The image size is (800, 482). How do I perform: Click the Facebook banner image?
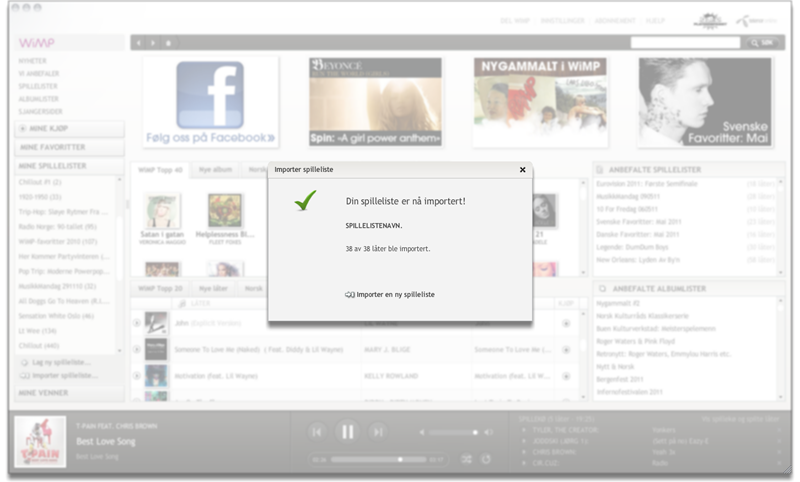[x=210, y=102]
